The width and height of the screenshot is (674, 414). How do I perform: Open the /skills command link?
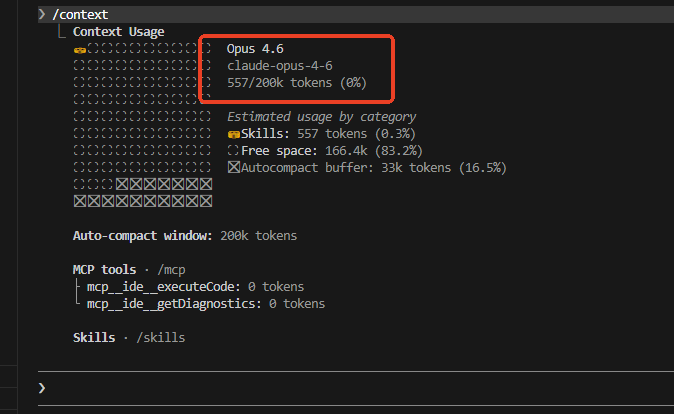click(161, 338)
